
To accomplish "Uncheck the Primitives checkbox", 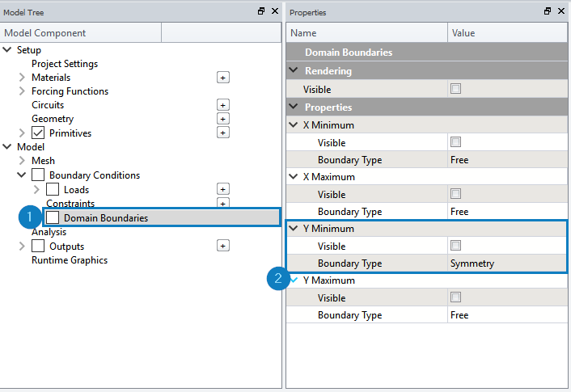I will tap(38, 133).
